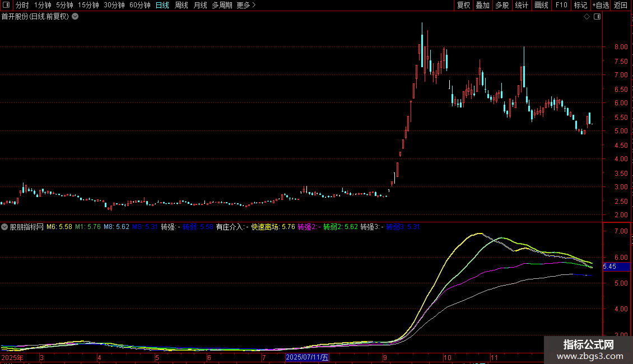
Task: Switch to 周线 weekly chart
Action: click(181, 5)
